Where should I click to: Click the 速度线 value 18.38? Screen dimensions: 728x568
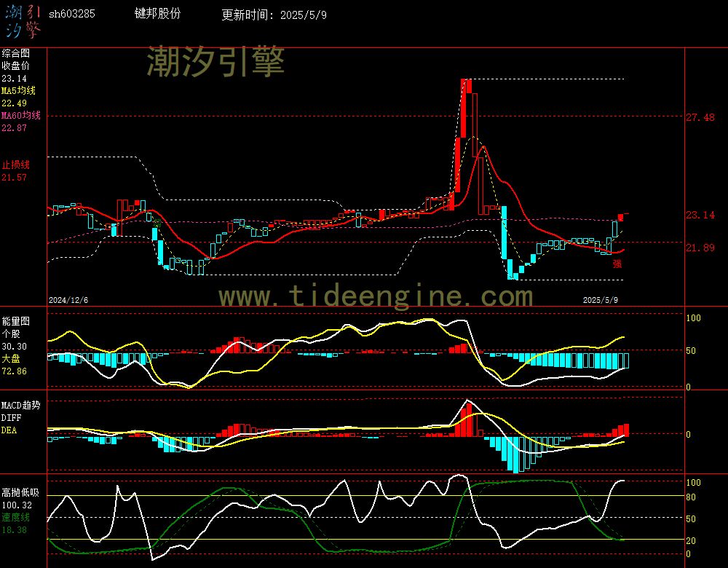click(x=14, y=530)
